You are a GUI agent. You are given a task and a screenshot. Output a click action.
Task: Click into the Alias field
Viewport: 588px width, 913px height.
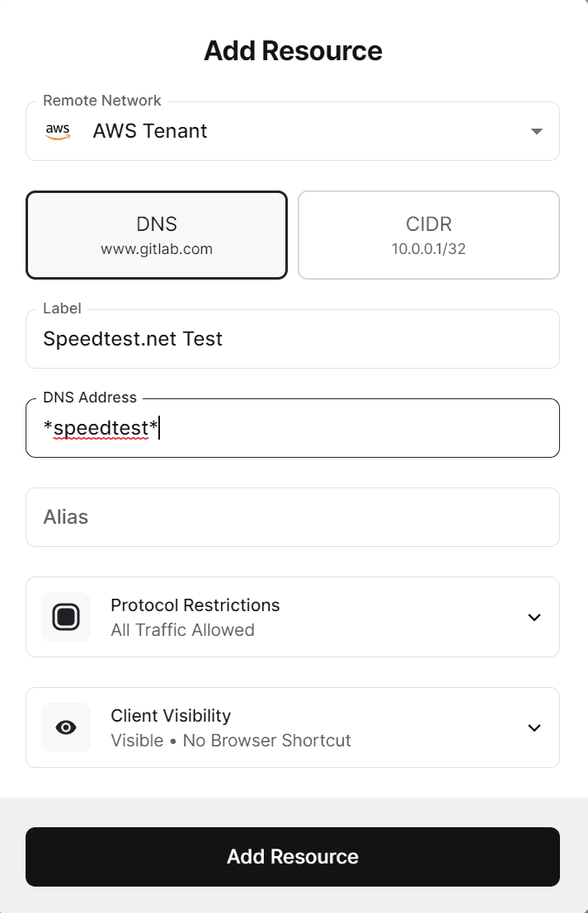[x=293, y=517]
